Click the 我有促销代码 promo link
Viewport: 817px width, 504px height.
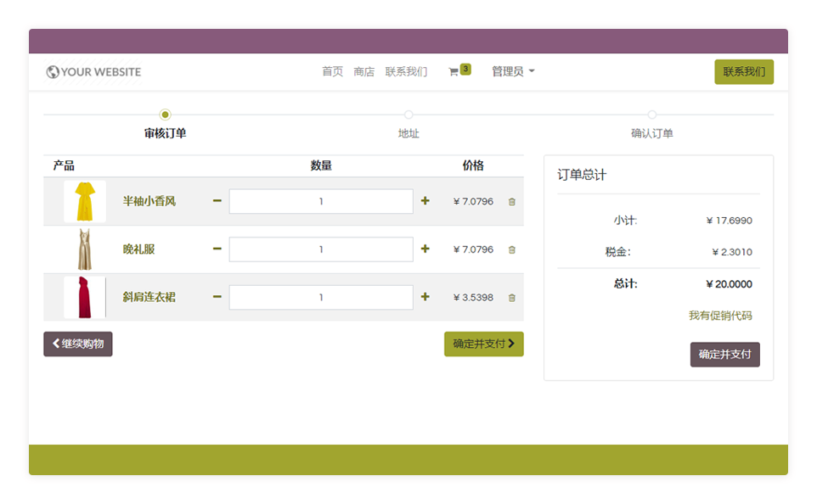tap(719, 316)
